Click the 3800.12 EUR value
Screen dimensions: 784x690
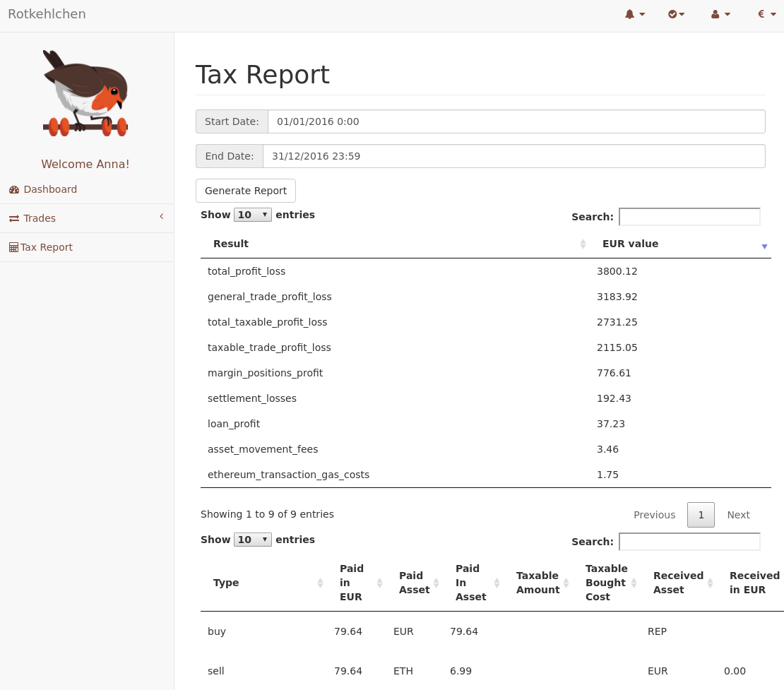[617, 271]
